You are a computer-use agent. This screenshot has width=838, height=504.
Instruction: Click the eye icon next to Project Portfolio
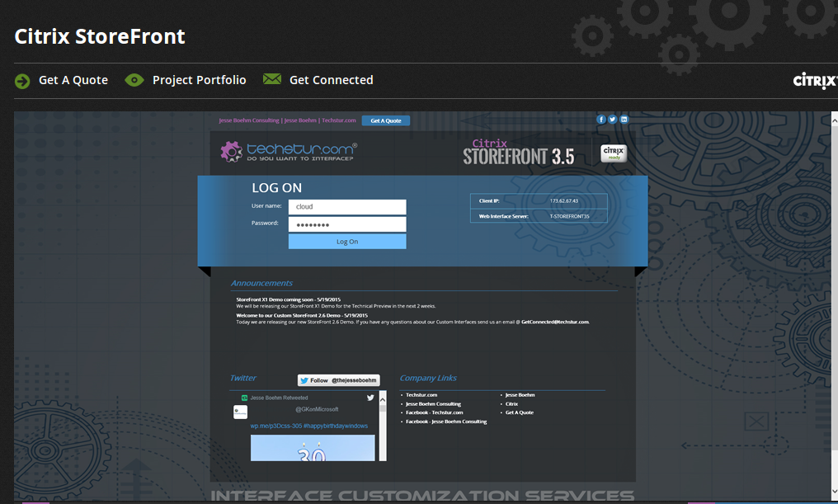click(134, 80)
